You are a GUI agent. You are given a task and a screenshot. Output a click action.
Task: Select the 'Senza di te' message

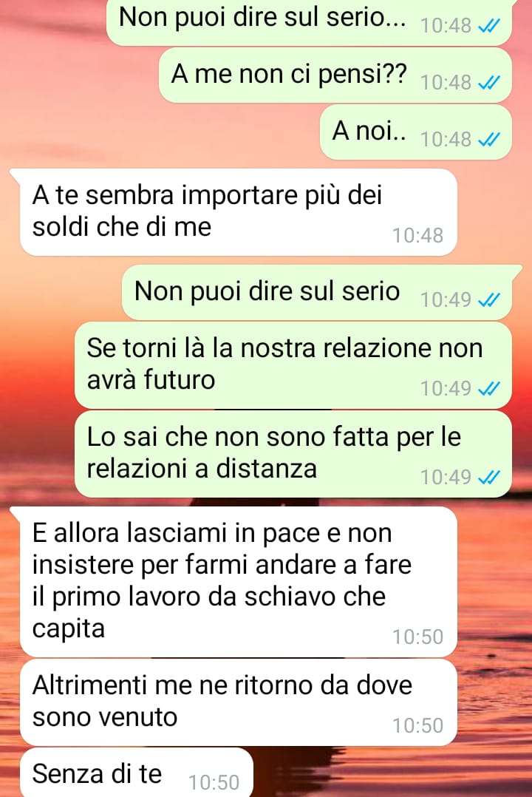point(136,773)
